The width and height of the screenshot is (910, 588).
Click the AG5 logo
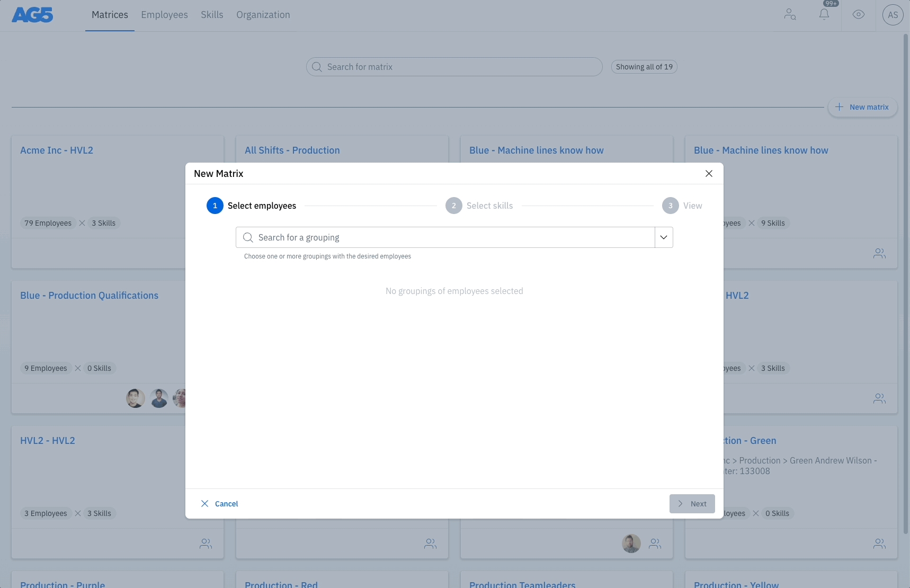click(32, 15)
